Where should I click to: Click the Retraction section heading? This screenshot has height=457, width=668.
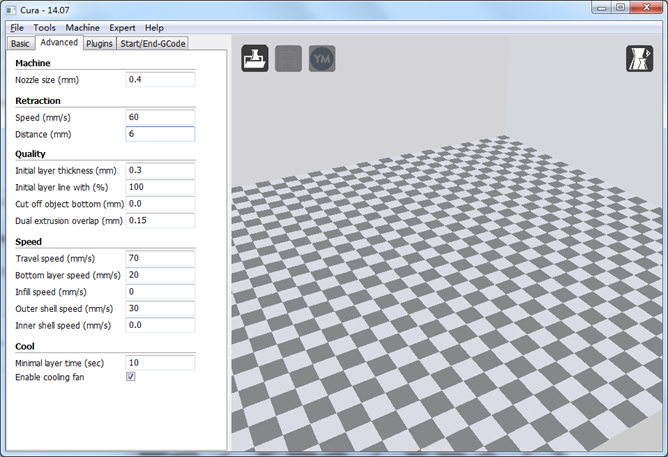[38, 101]
